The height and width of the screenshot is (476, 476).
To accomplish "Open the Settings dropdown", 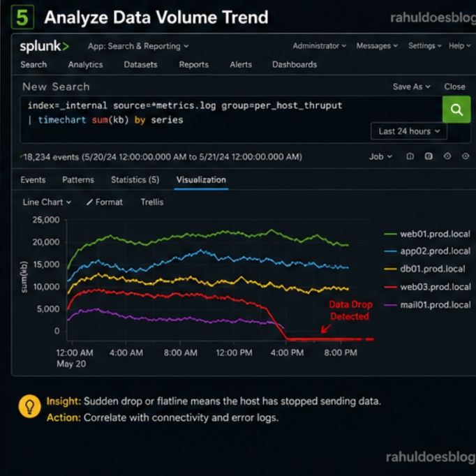I will (x=424, y=46).
